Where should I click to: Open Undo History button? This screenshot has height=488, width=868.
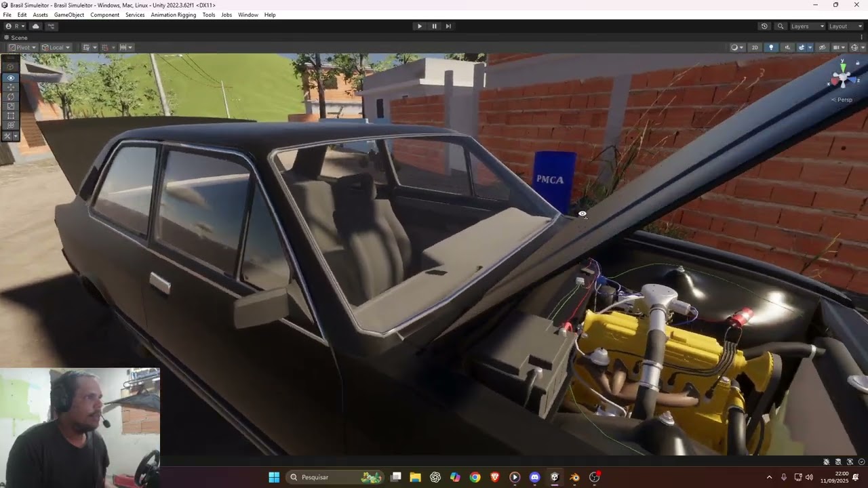click(x=764, y=26)
